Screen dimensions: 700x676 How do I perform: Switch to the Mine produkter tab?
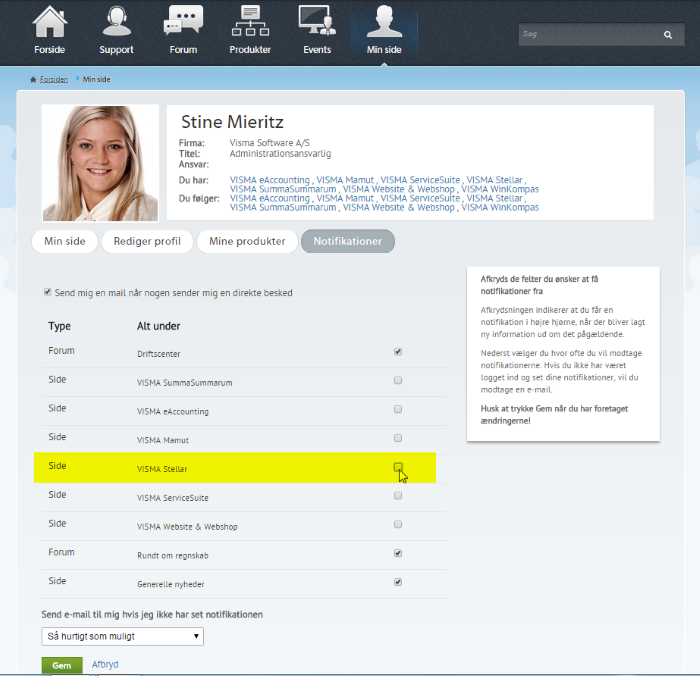(x=247, y=242)
